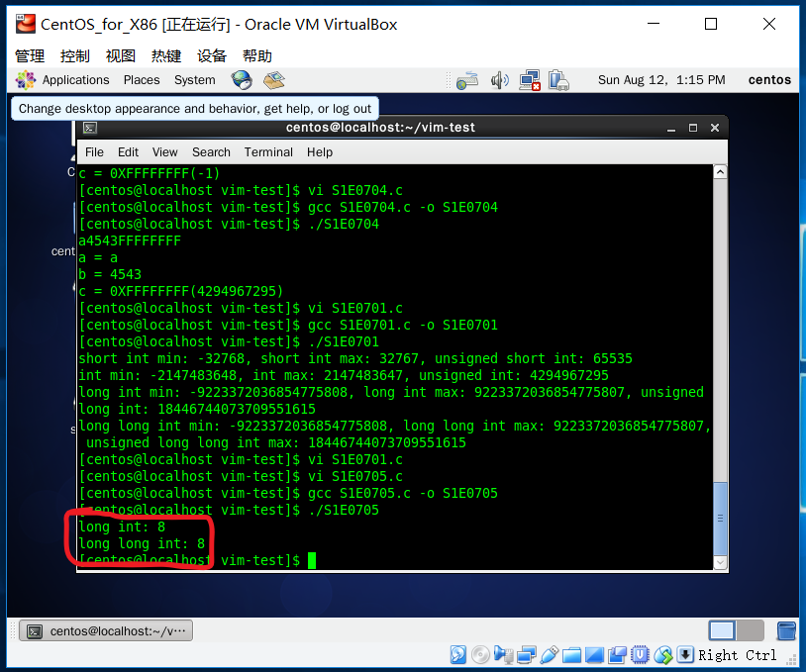Click the terminal scrollbar down arrow
The width and height of the screenshot is (806, 672).
pyautogui.click(x=720, y=563)
